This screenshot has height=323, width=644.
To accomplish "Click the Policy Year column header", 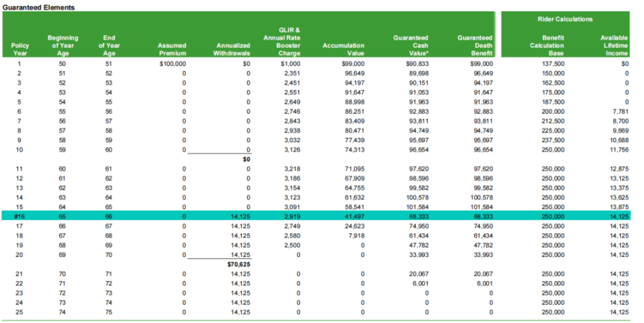I will 20,49.
